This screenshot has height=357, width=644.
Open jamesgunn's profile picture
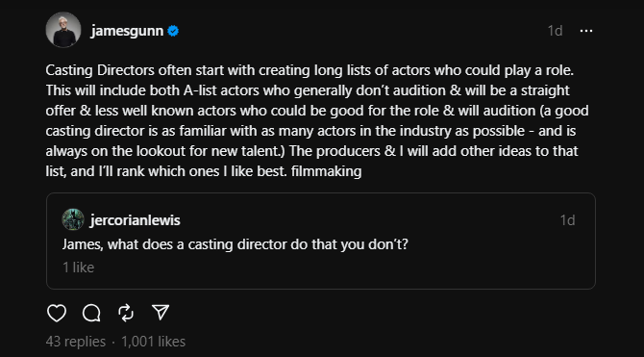(63, 30)
